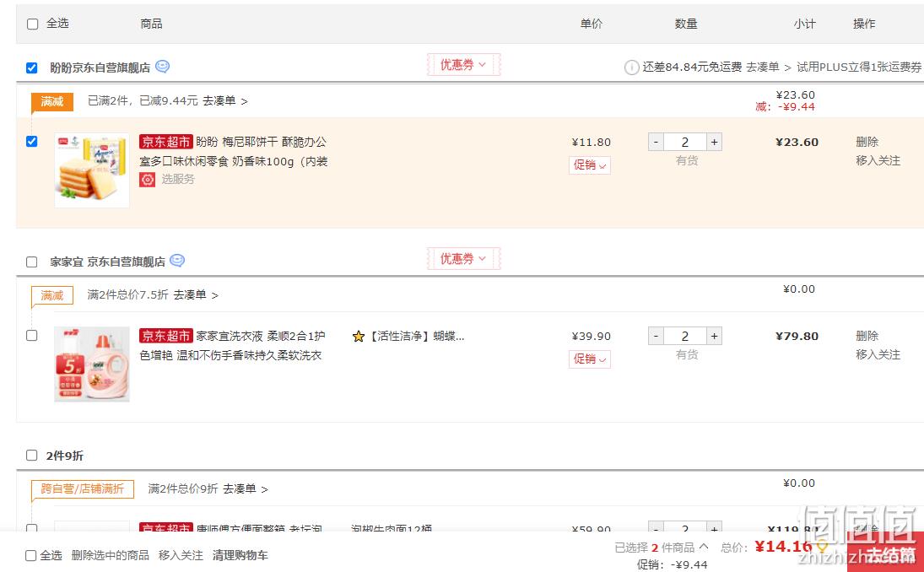Expand 促销 dropdown under ¥11.80
The width and height of the screenshot is (924, 572).
(x=589, y=165)
